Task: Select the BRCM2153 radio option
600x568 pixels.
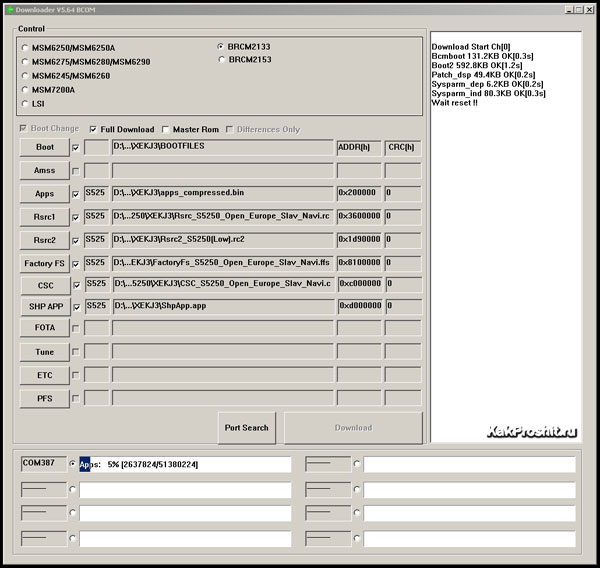Action: pyautogui.click(x=222, y=60)
